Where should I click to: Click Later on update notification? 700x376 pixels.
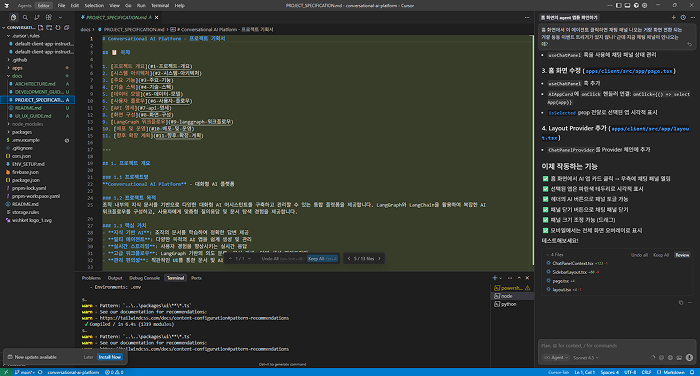coord(88,357)
